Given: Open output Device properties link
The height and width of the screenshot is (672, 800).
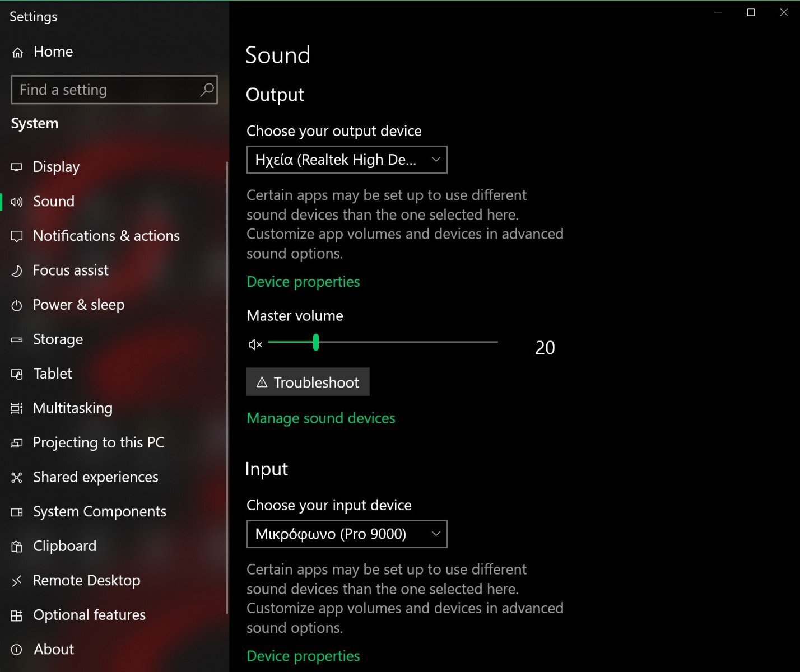Looking at the screenshot, I should click(x=303, y=282).
